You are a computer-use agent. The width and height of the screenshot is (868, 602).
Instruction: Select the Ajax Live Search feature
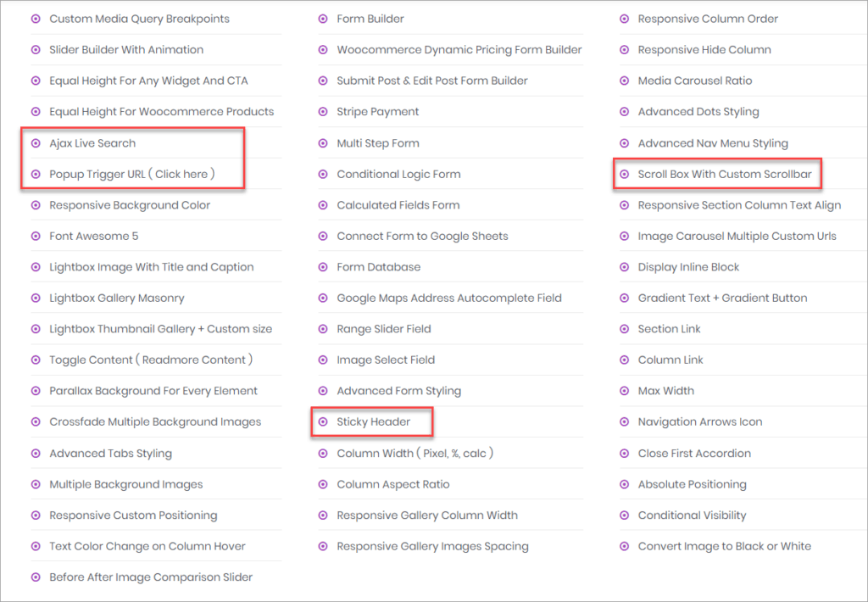92,143
